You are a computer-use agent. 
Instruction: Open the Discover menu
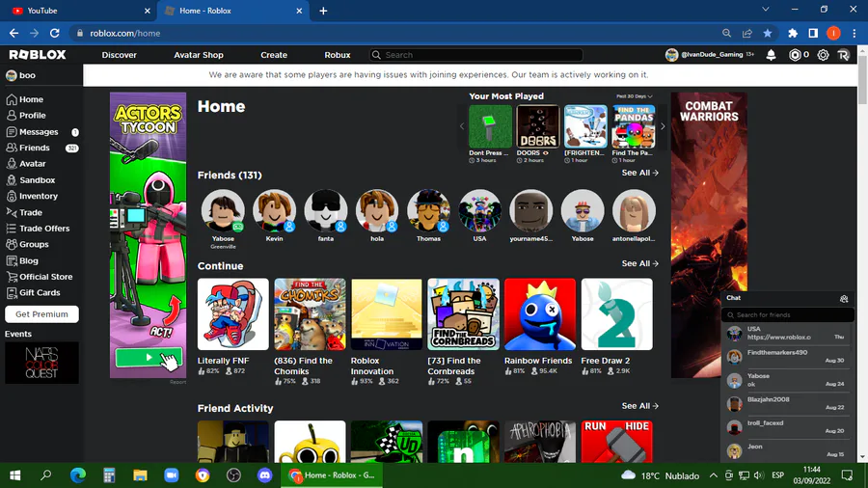pyautogui.click(x=119, y=55)
